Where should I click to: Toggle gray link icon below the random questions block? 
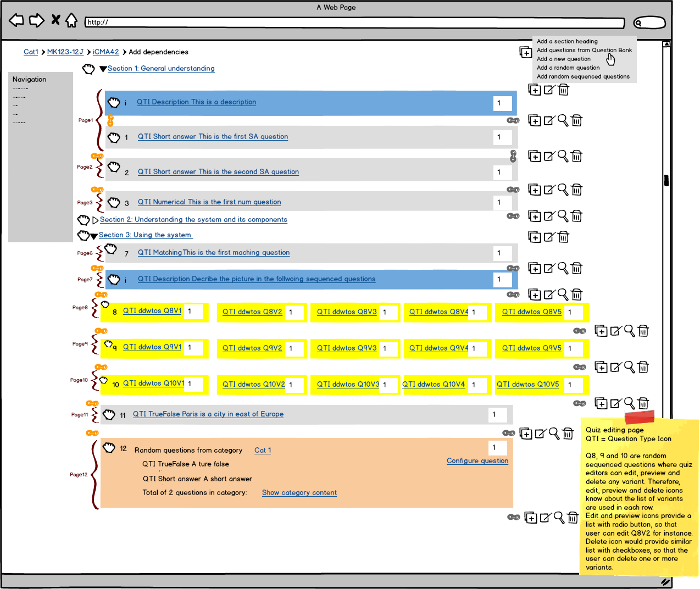pyautogui.click(x=513, y=517)
